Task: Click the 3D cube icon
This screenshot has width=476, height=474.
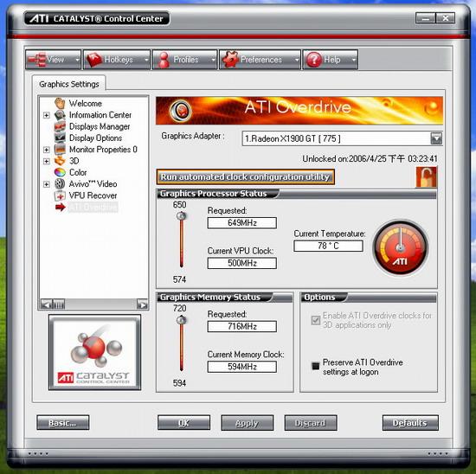Action: (60, 161)
